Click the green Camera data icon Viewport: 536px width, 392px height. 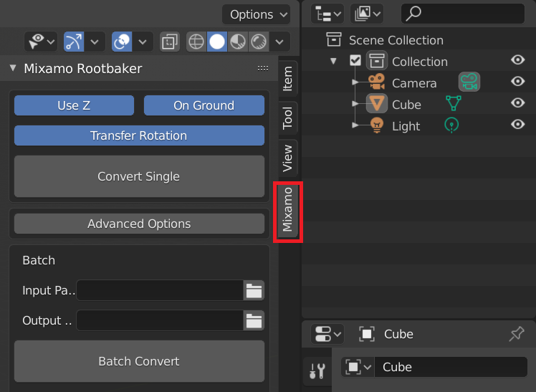pyautogui.click(x=469, y=82)
